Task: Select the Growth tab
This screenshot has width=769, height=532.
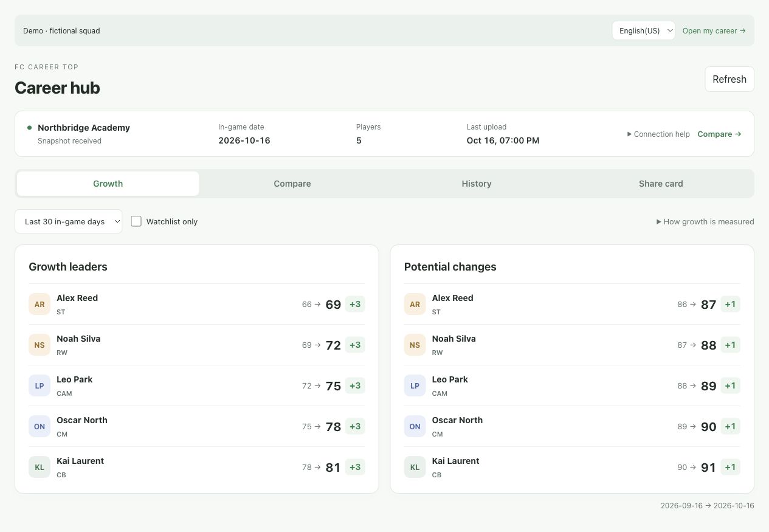Action: click(108, 184)
